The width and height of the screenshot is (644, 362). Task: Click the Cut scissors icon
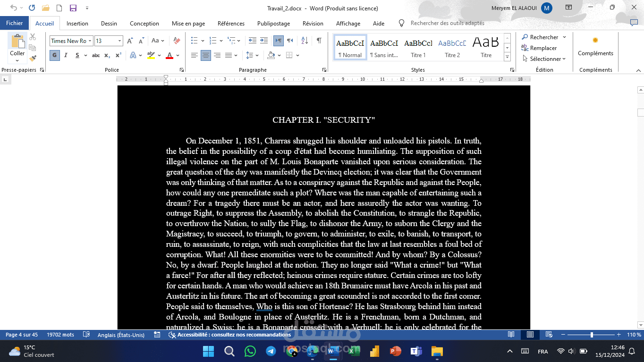(33, 37)
